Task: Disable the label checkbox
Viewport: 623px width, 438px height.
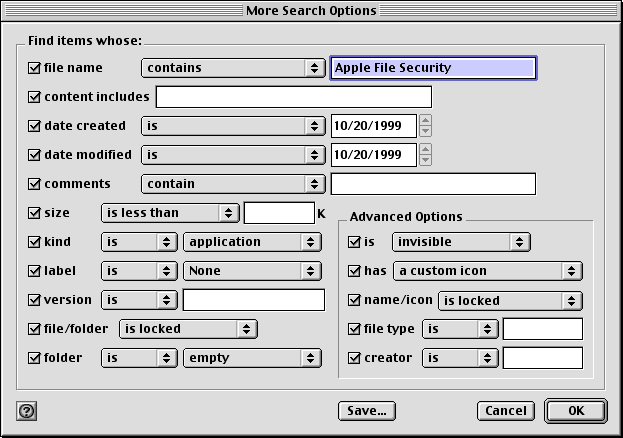Action: [34, 271]
